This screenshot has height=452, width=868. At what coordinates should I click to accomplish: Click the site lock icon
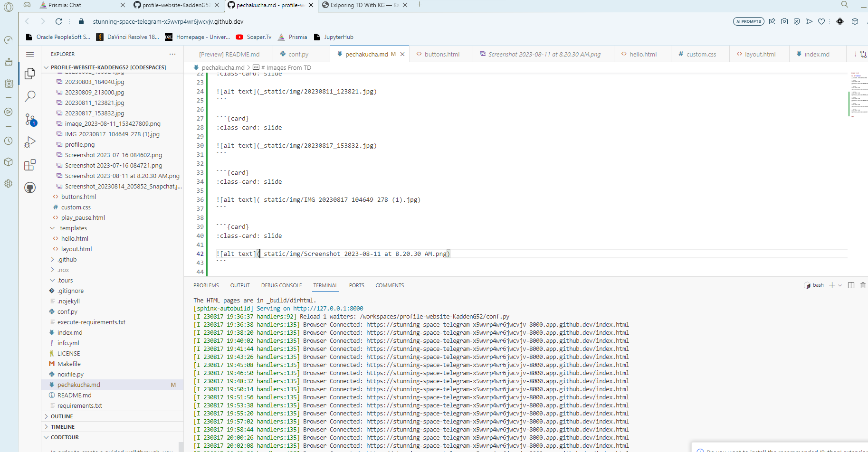(x=81, y=21)
